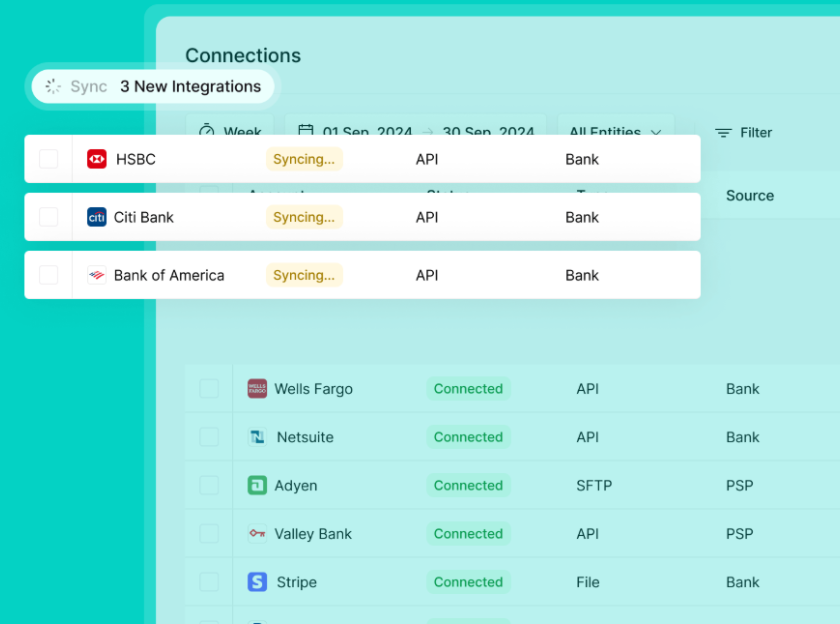
Task: Click the Stripe logo icon
Action: pos(257,582)
